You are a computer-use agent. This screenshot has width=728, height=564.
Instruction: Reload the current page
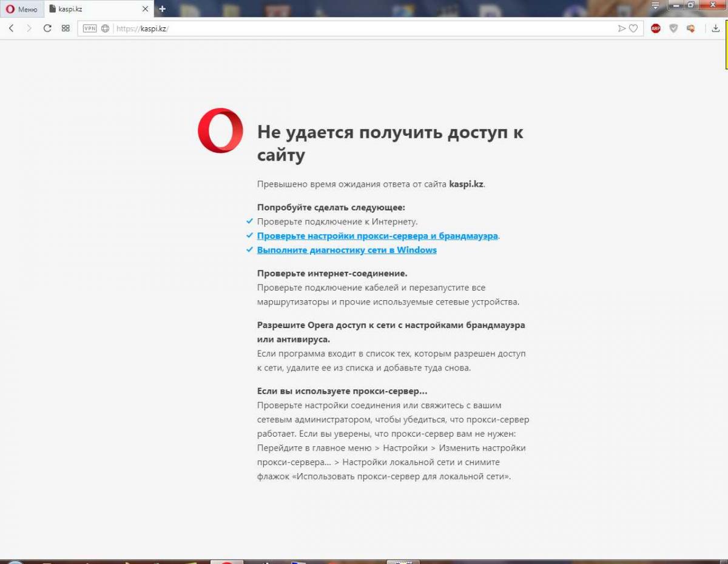47,28
